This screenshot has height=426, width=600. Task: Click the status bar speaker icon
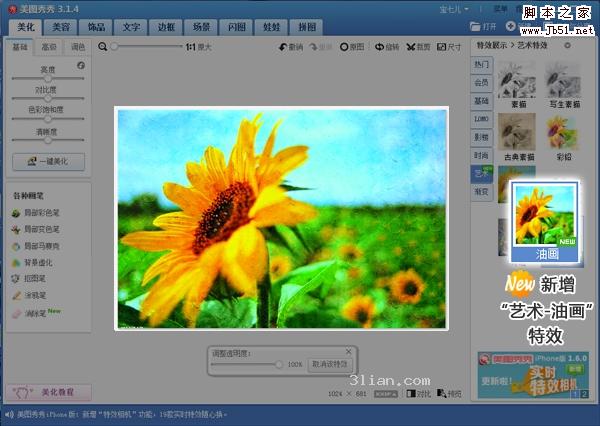(x=9, y=415)
